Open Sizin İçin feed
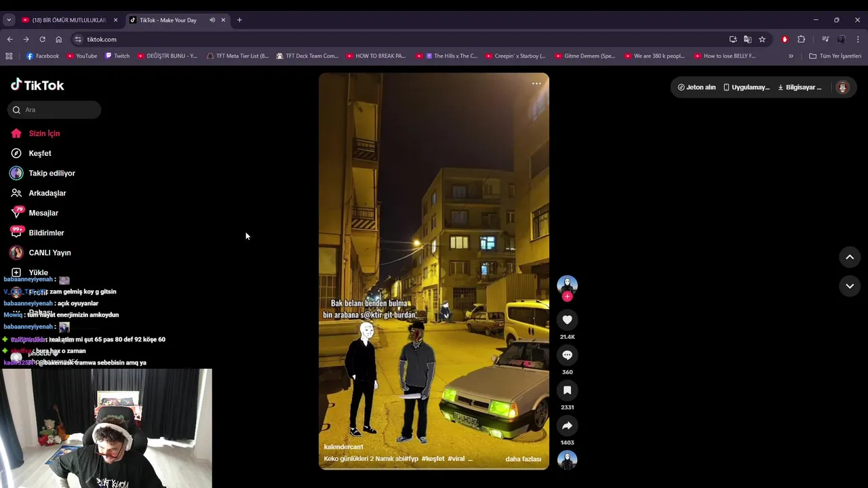The width and height of the screenshot is (868, 488). pyautogui.click(x=44, y=134)
